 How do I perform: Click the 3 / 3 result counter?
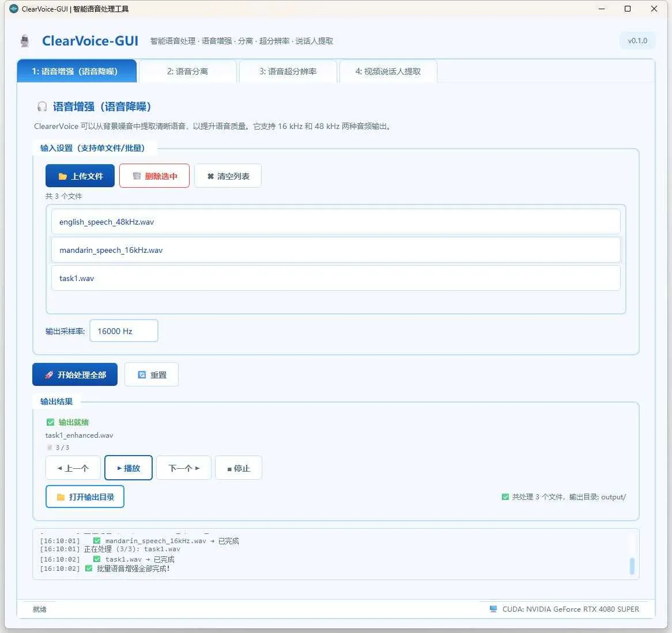click(x=62, y=448)
